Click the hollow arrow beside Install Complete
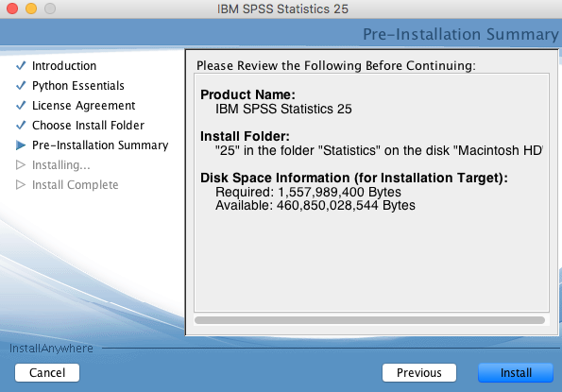This screenshot has height=392, width=562. pos(21,185)
